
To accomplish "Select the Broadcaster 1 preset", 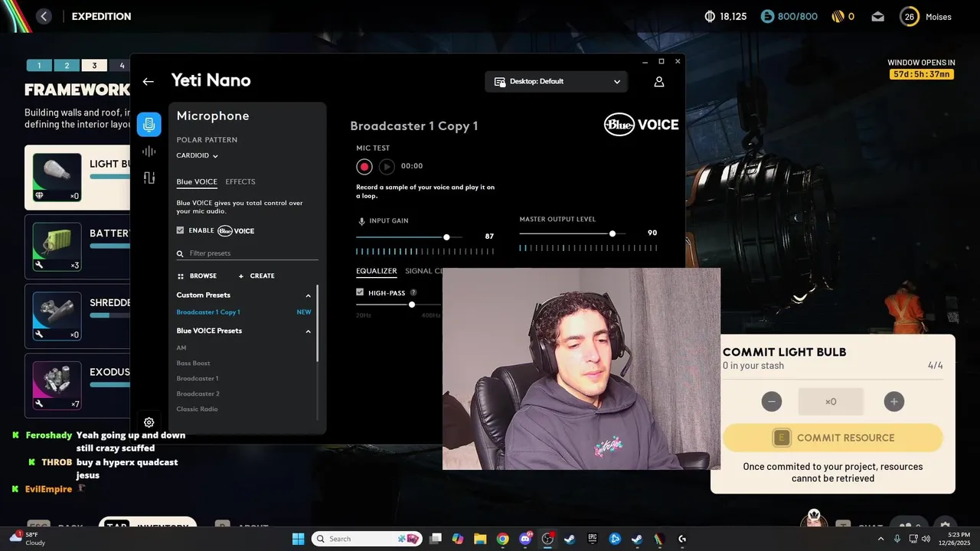I will tap(198, 379).
